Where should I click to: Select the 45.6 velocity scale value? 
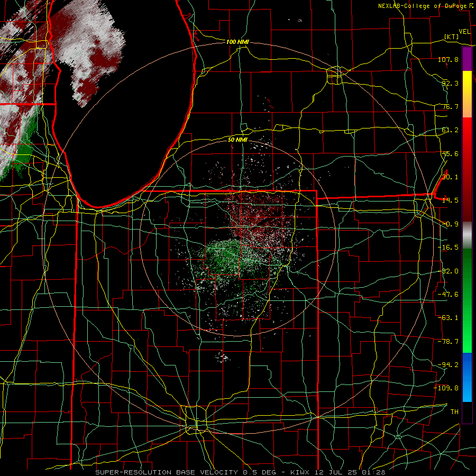click(450, 153)
